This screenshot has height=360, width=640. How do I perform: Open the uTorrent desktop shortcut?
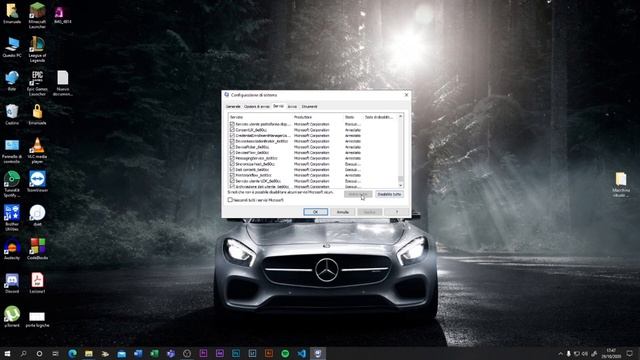tap(12, 317)
